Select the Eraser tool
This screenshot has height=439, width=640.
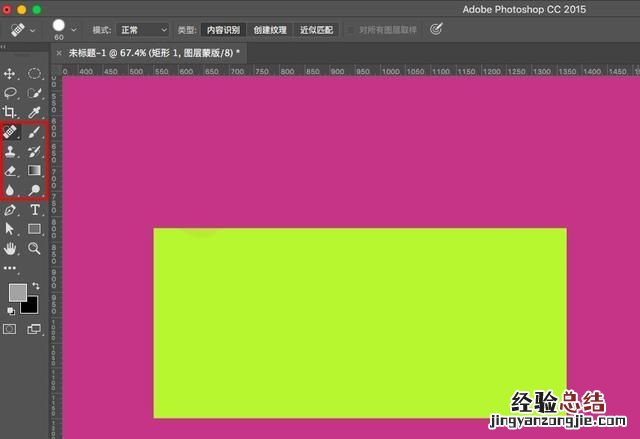tap(10, 171)
